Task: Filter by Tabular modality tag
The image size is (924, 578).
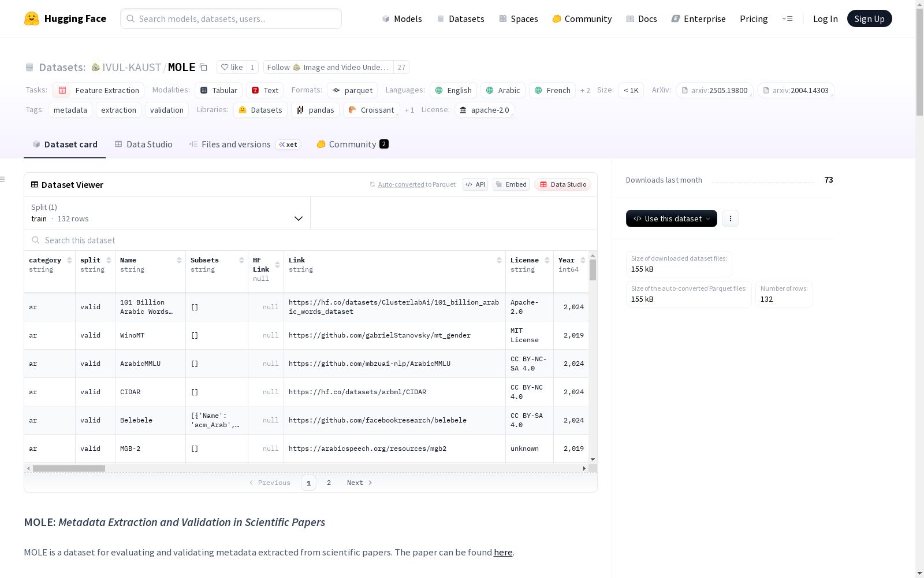Action: [218, 90]
